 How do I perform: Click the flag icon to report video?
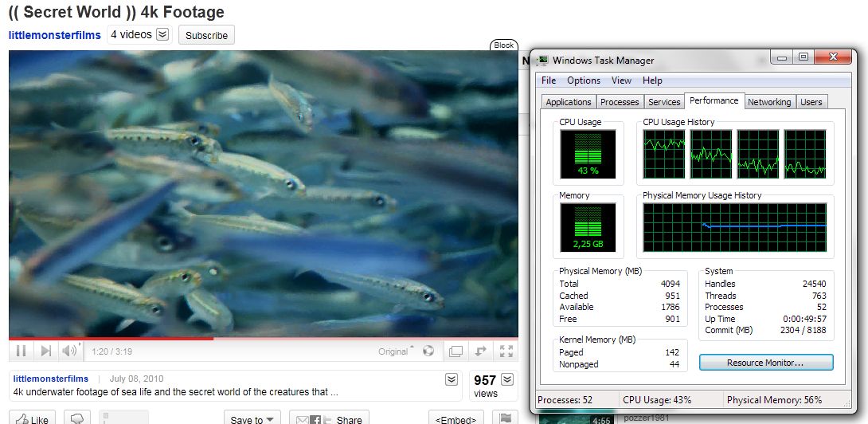(505, 419)
